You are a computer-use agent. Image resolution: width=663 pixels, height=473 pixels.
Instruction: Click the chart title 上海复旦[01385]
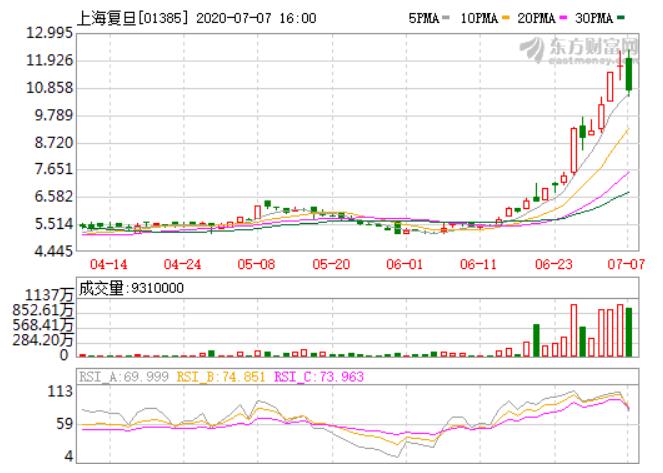pos(132,18)
